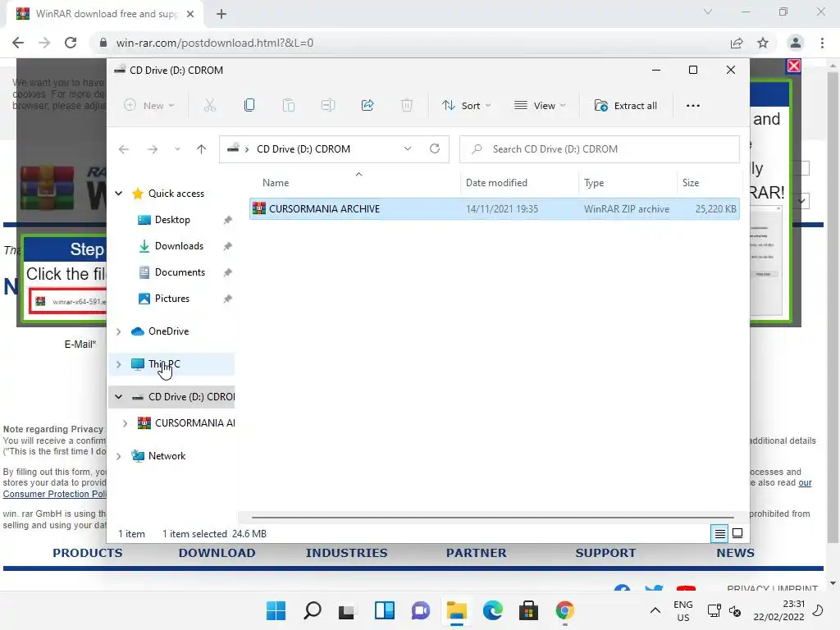Open the Sort dropdown menu
840x630 pixels.
pos(466,106)
